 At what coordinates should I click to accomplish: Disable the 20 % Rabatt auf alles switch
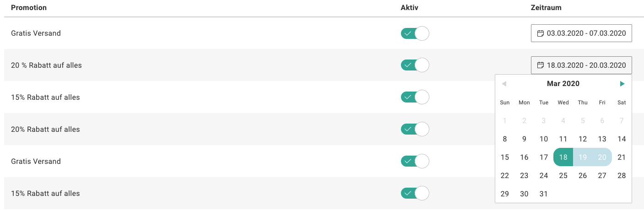[415, 65]
